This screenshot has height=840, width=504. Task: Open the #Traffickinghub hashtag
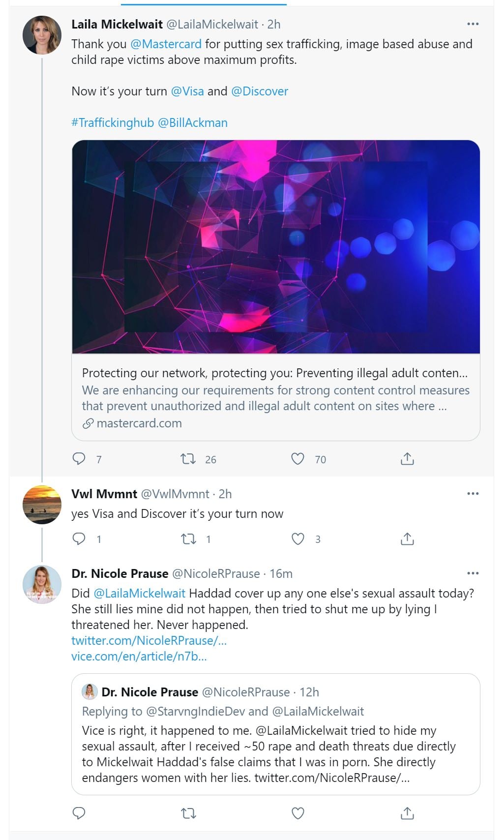[x=113, y=122]
